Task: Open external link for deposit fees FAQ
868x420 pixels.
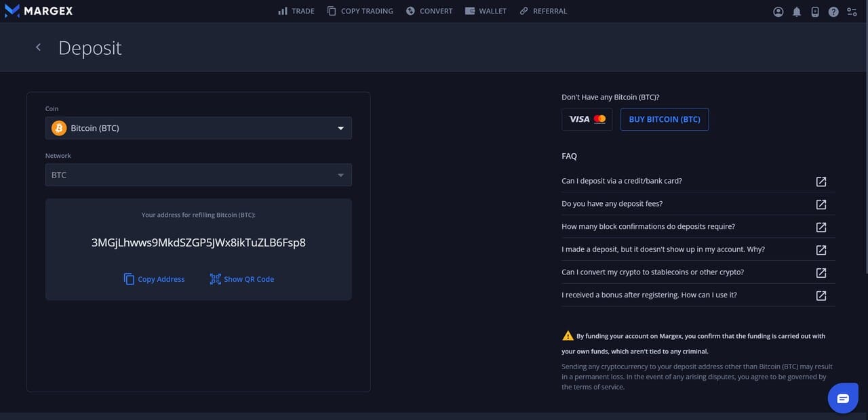Action: point(821,204)
